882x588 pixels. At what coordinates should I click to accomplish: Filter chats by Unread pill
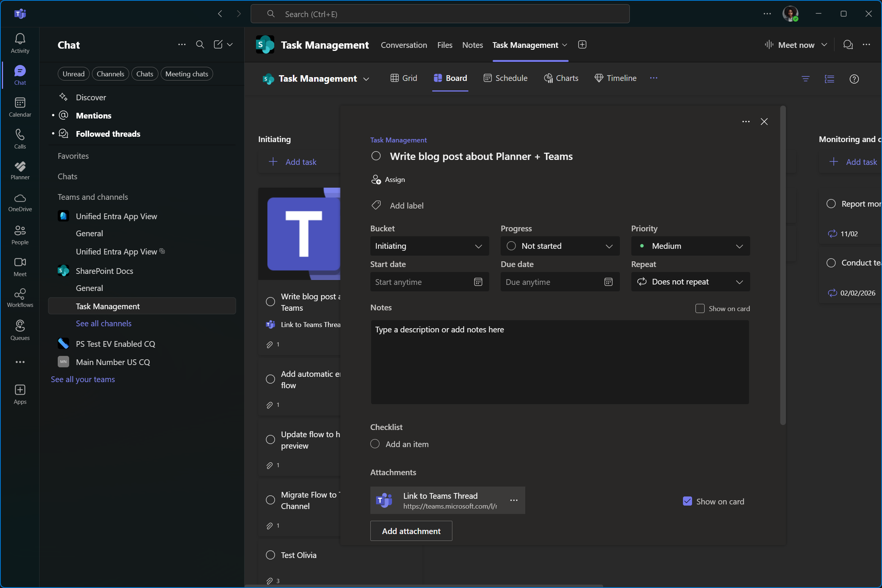74,74
